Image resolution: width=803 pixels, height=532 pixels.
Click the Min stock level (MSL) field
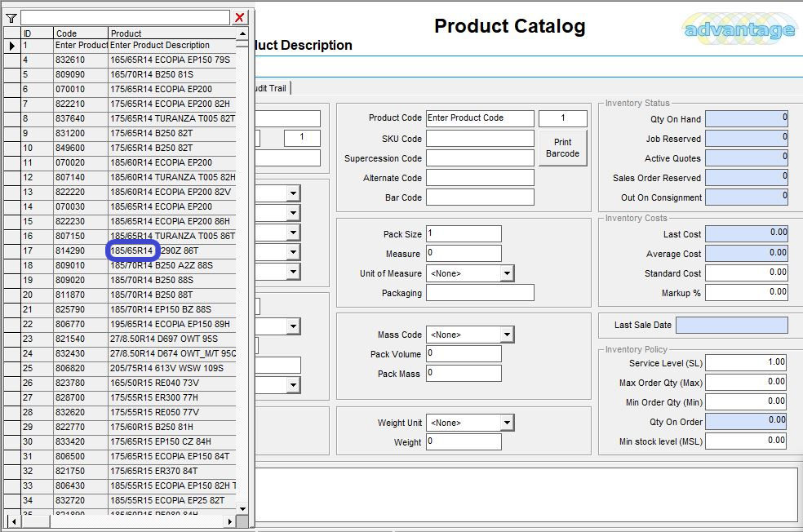click(746, 441)
